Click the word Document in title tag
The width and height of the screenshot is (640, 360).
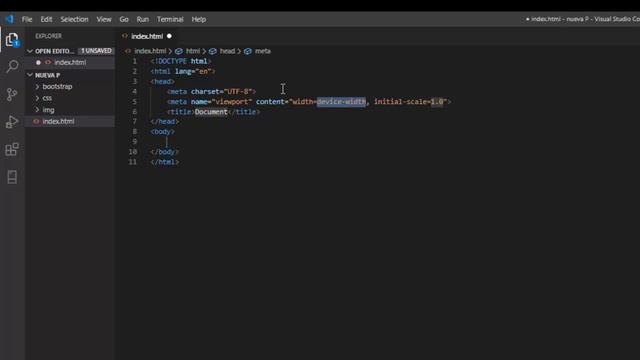click(211, 112)
